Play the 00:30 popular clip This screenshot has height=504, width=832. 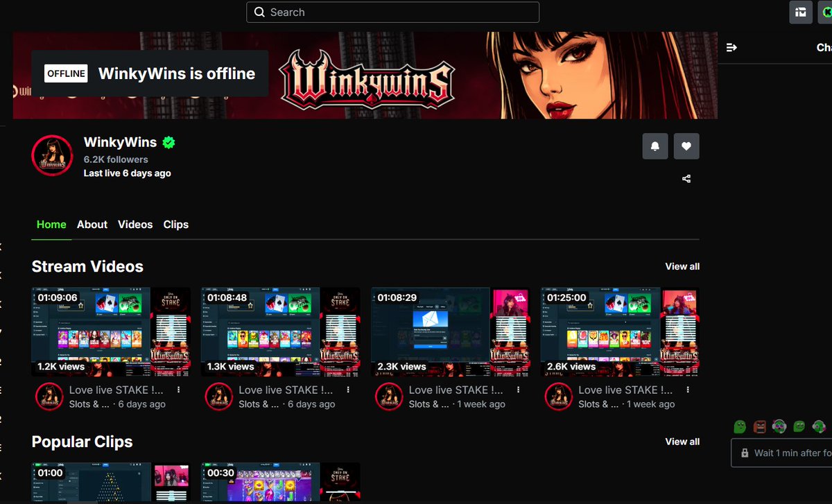(281, 483)
